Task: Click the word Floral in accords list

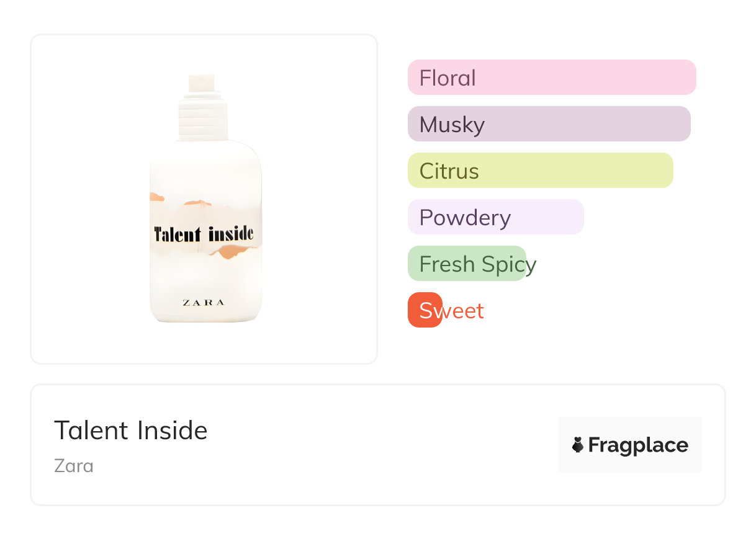Action: (x=448, y=78)
